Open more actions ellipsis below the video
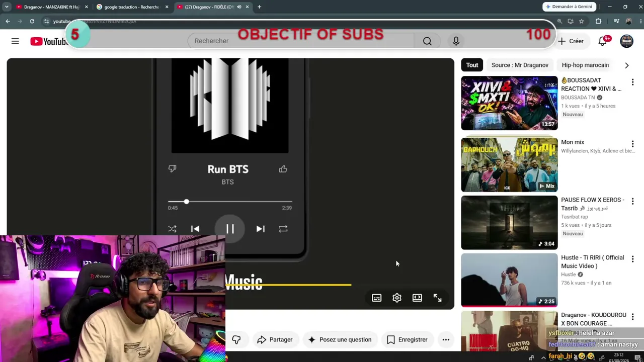644x362 pixels. (x=446, y=340)
